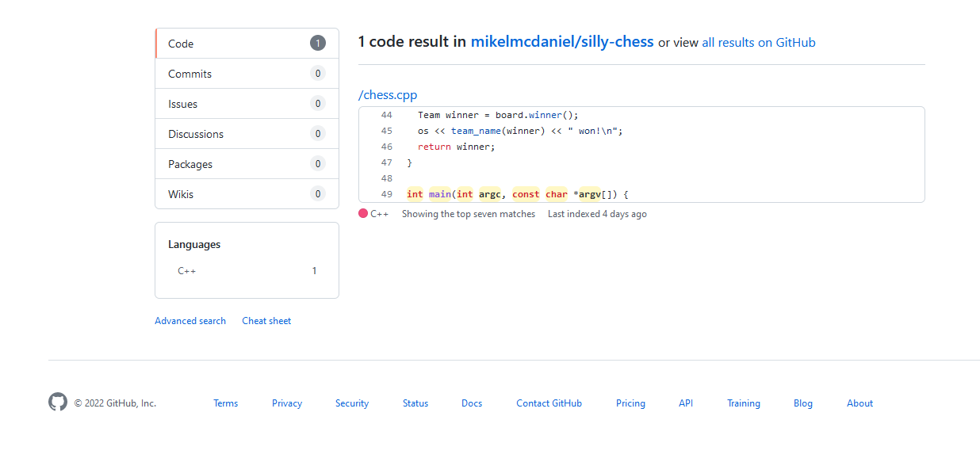The height and width of the screenshot is (462, 980).
Task: Click 'Showing the top seven matches' text
Action: 469,214
